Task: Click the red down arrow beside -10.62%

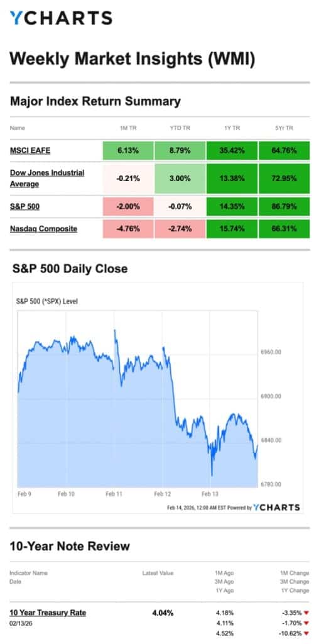Action: (x=306, y=633)
